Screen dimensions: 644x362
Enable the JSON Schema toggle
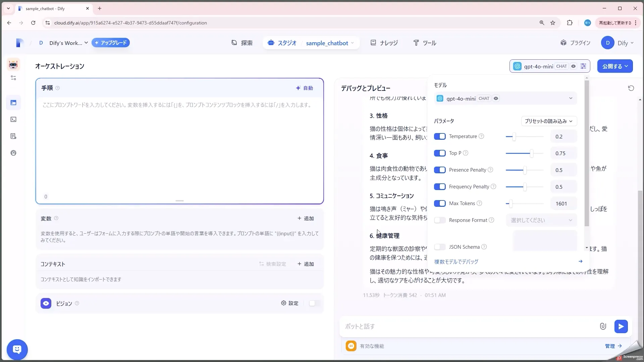click(440, 247)
